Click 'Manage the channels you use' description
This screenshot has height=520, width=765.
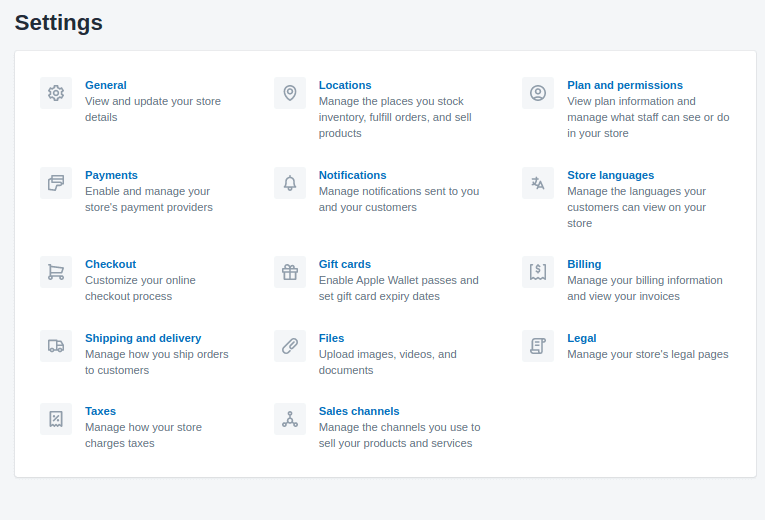coord(399,435)
